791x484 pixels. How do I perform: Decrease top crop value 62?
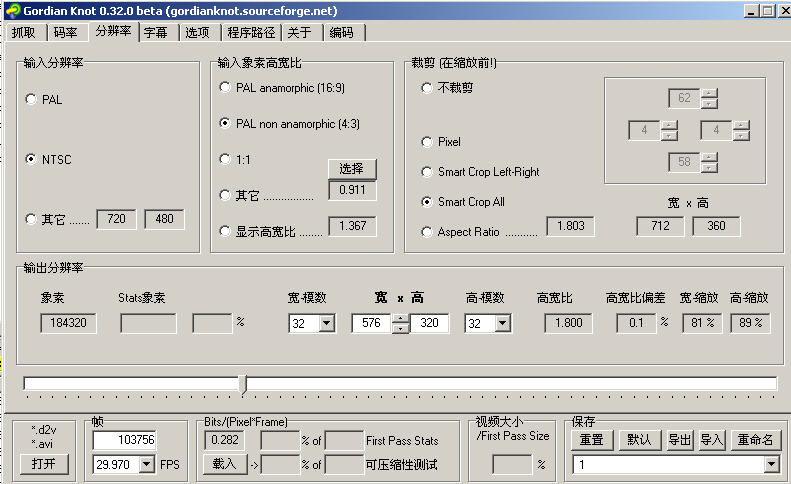[709, 103]
